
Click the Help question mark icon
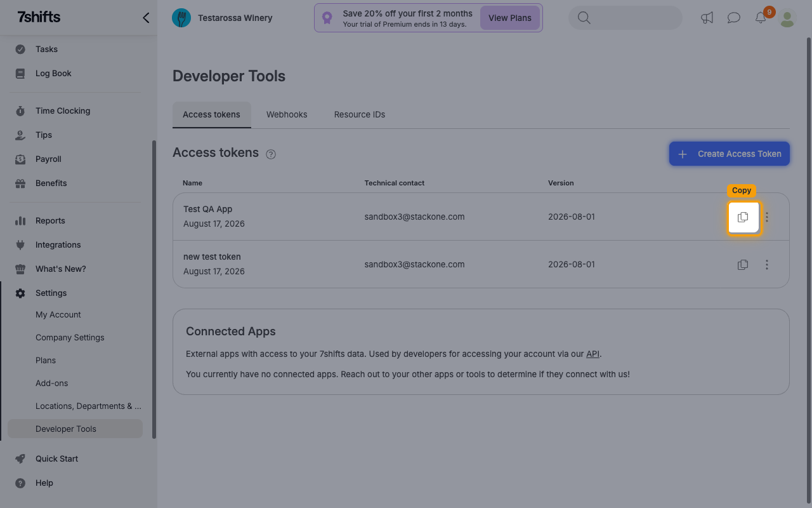click(x=20, y=483)
